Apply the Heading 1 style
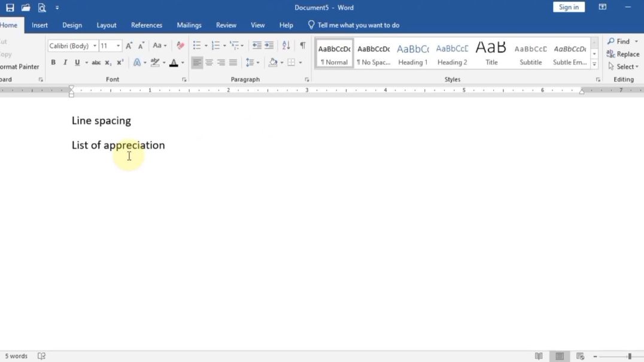Viewport: 644px width, 362px height. (x=412, y=53)
